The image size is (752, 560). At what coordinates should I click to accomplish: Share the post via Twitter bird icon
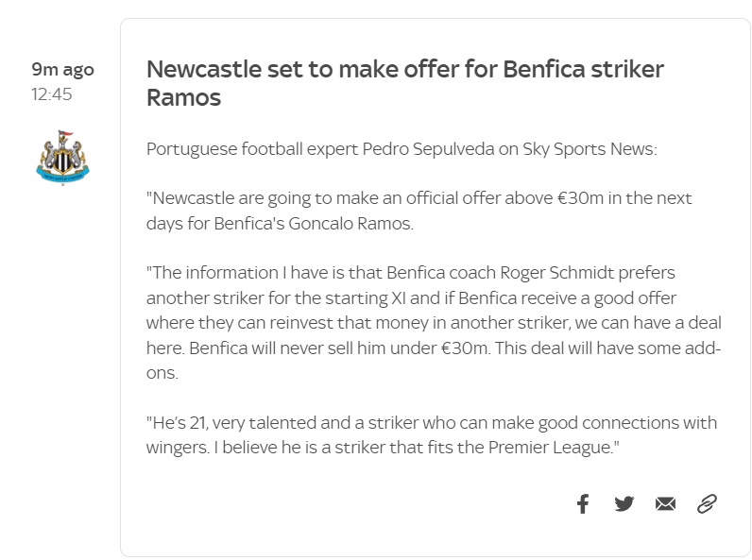[624, 504]
